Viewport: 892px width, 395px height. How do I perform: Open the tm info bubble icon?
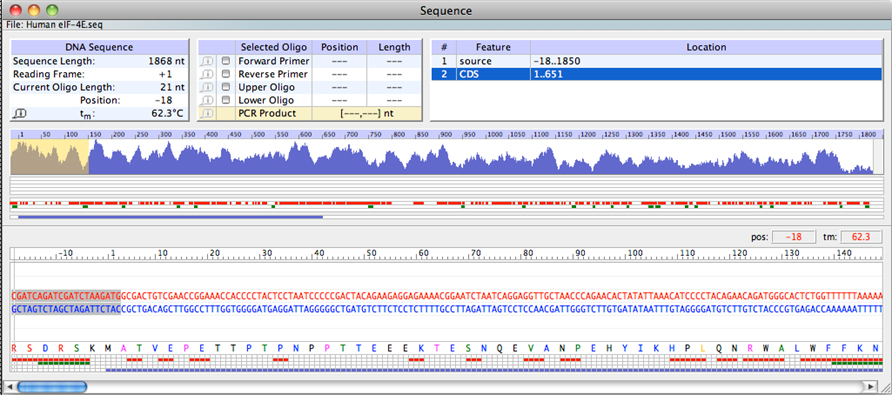(x=19, y=114)
